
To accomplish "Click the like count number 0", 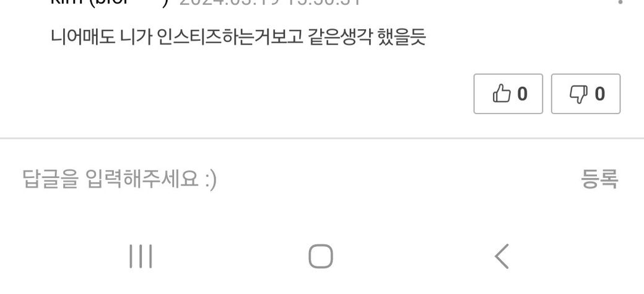I will 522,94.
